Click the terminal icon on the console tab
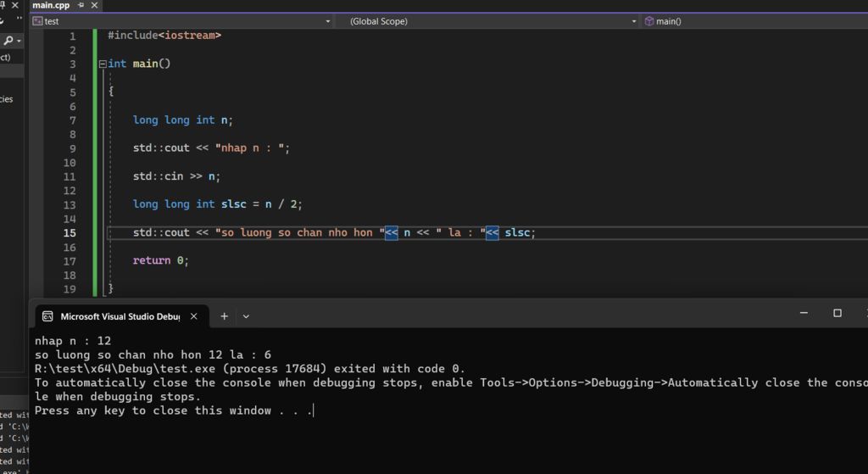The width and height of the screenshot is (868, 474). point(47,316)
